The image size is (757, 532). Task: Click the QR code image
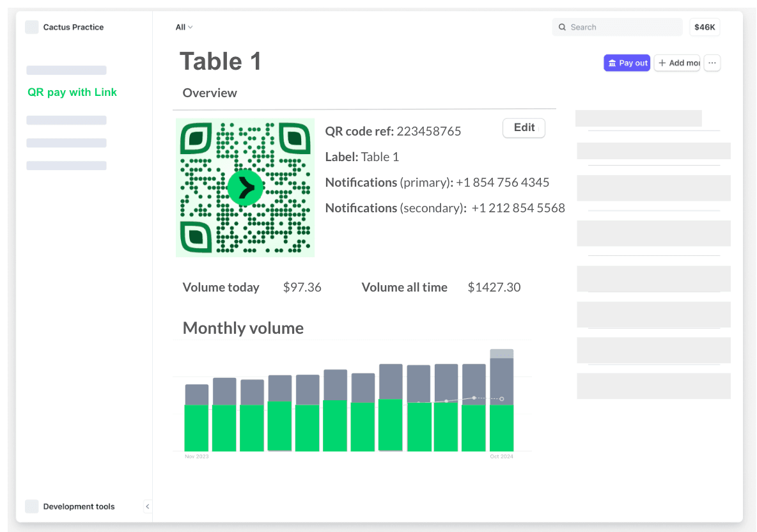point(246,187)
